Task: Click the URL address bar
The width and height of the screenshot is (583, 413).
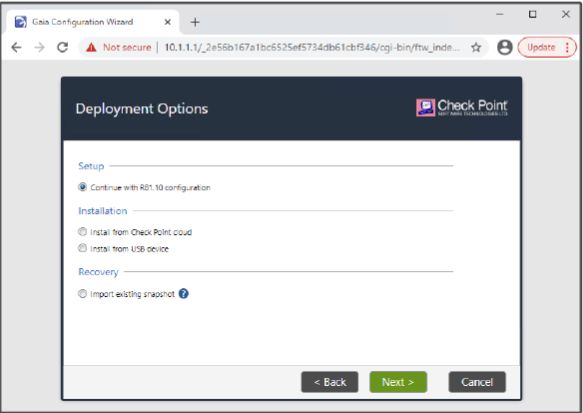Action: [312, 48]
